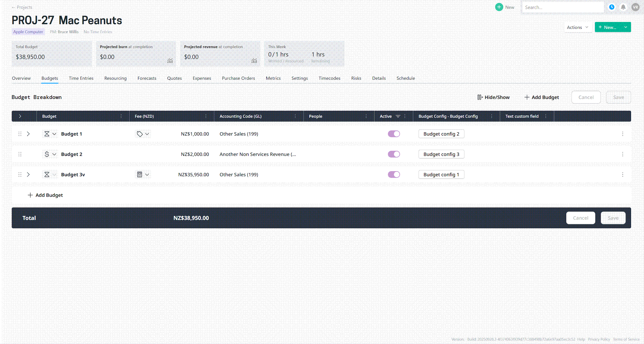Viewport: 644px width, 344px height.
Task: Open the Actions dropdown
Action: click(577, 27)
